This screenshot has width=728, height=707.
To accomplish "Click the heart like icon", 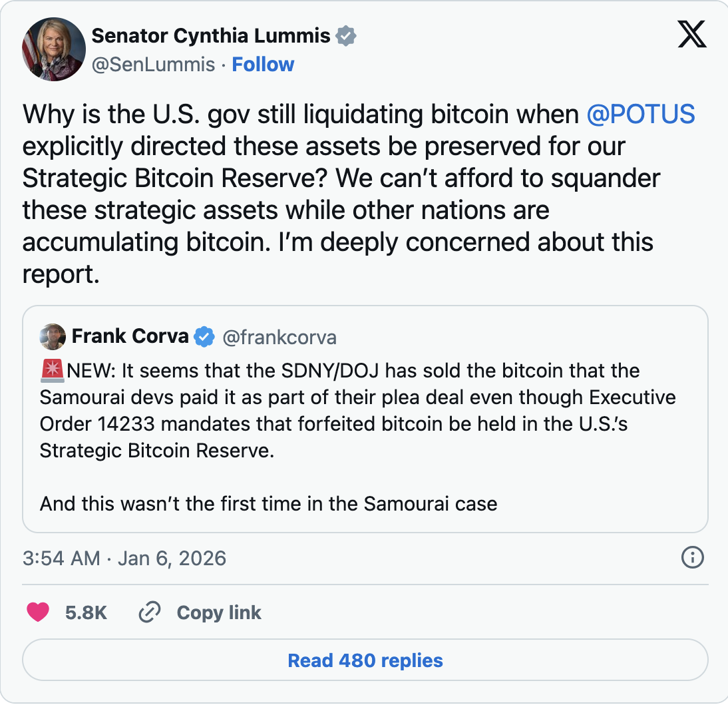I will click(38, 612).
